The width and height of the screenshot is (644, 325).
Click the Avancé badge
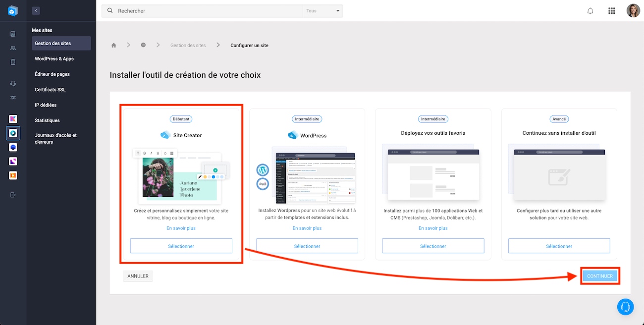pos(559,119)
